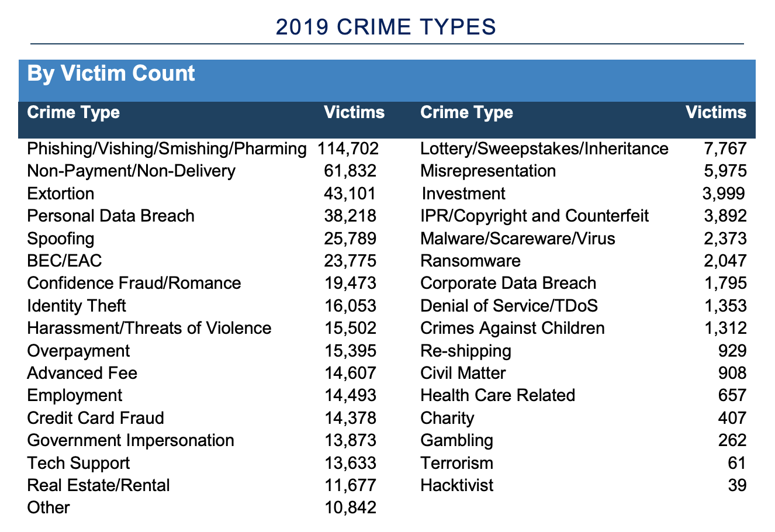Select the Confidence Fraud/Romance label
The image size is (775, 532).
134,283
